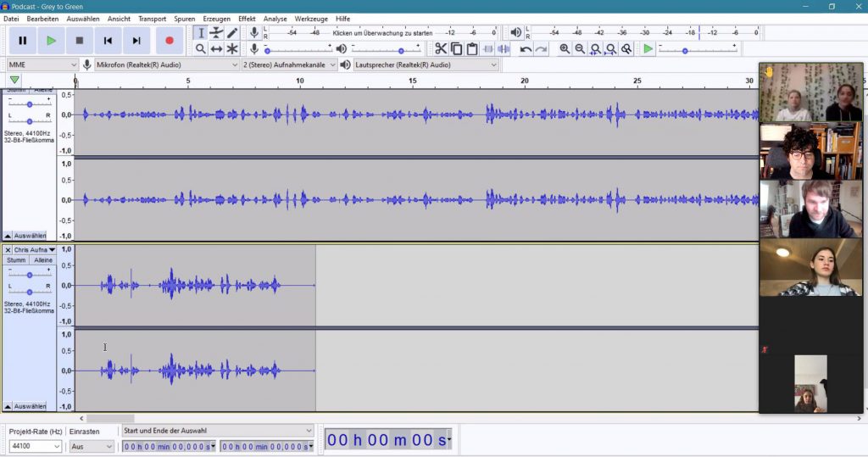The height and width of the screenshot is (457, 868).
Task: Click the Undo arrow icon
Action: tap(526, 49)
